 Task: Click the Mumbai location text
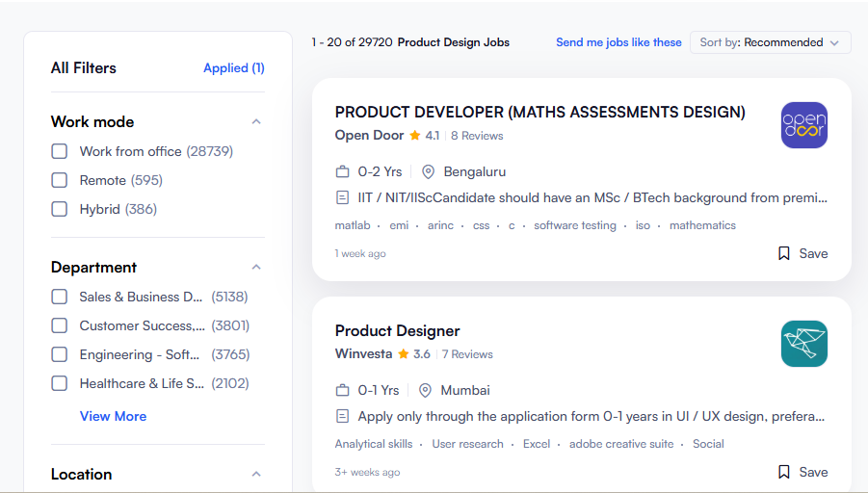click(x=465, y=391)
